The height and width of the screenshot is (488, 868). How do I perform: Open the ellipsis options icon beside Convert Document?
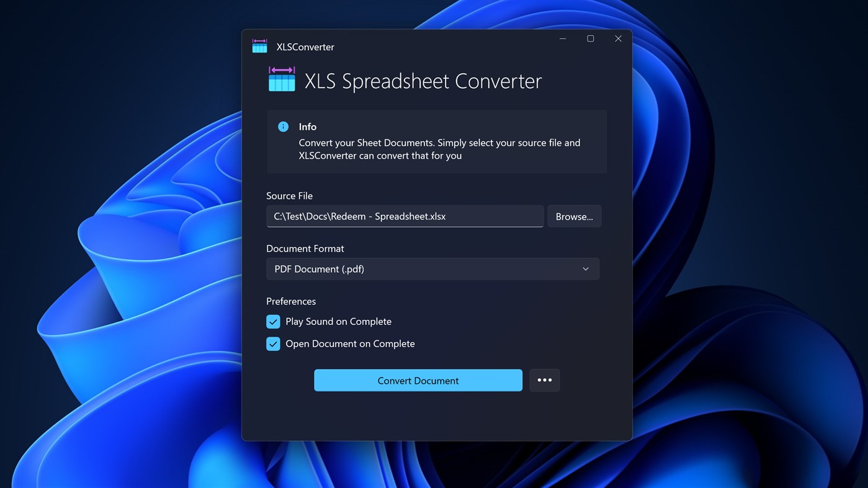[x=544, y=380]
